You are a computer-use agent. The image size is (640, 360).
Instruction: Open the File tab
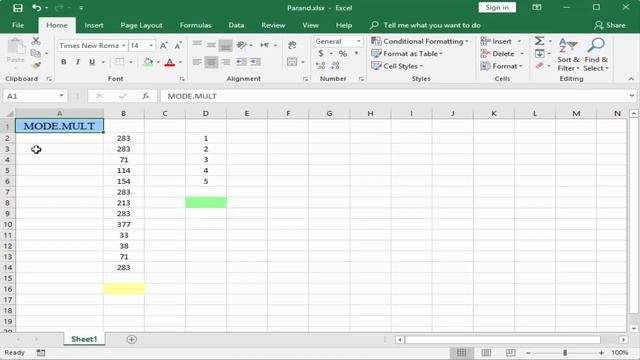tap(18, 25)
